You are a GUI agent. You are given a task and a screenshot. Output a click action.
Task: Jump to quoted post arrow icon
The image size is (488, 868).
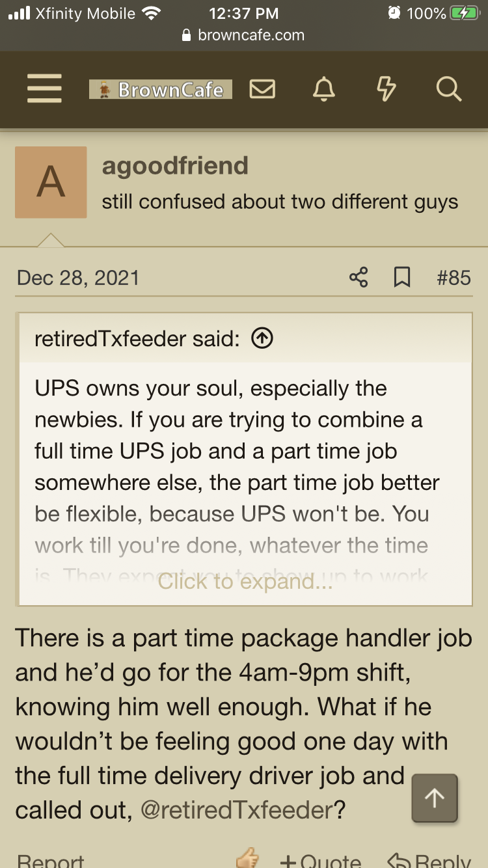[262, 338]
